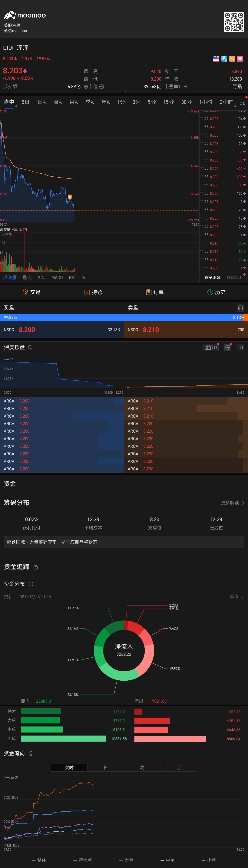Tap the 小单 outflow pink bar

(x=170, y=738)
